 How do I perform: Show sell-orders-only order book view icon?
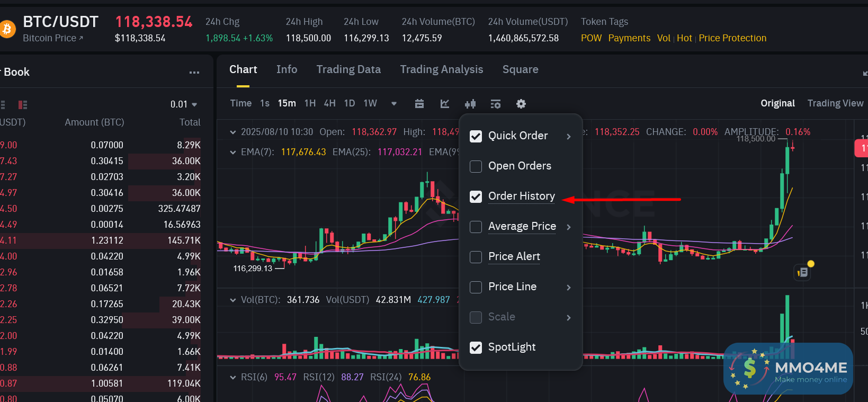point(23,105)
